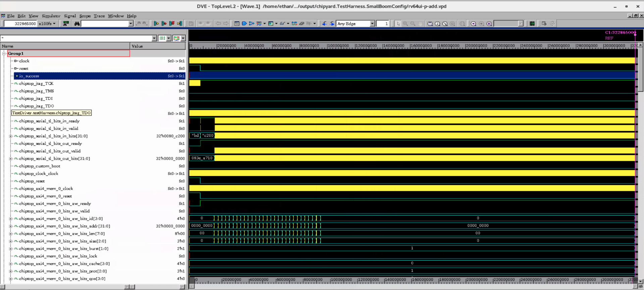Expand chiptop_axi4_mem_0_bits_aw_bits_id[3:0] bus
Viewport: 644px width, 290px height.
pos(10,219)
